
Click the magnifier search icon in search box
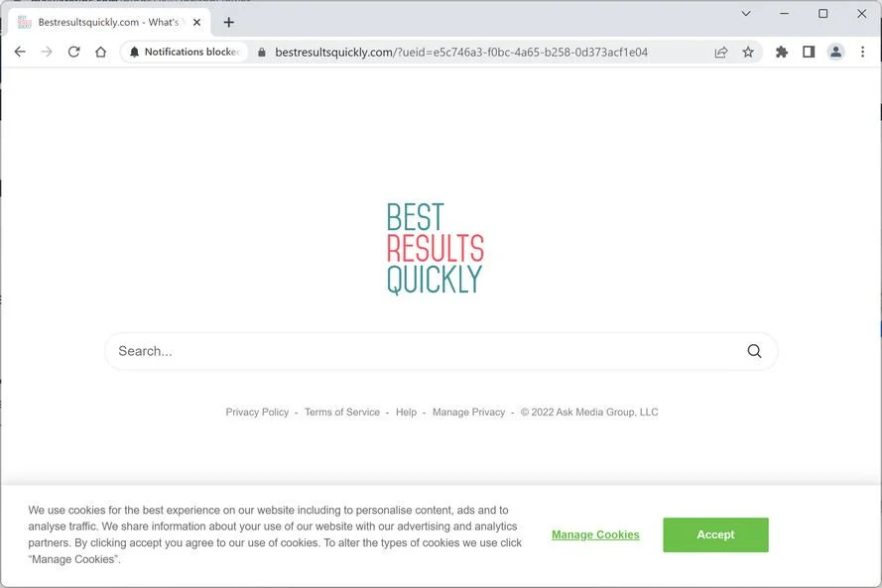[x=754, y=351]
